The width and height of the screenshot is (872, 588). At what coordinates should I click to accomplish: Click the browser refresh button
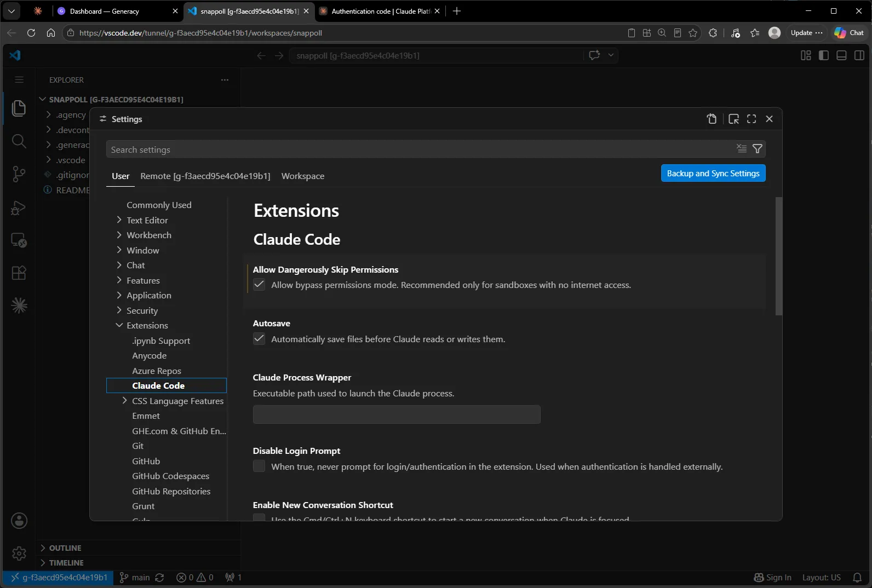[x=31, y=33]
